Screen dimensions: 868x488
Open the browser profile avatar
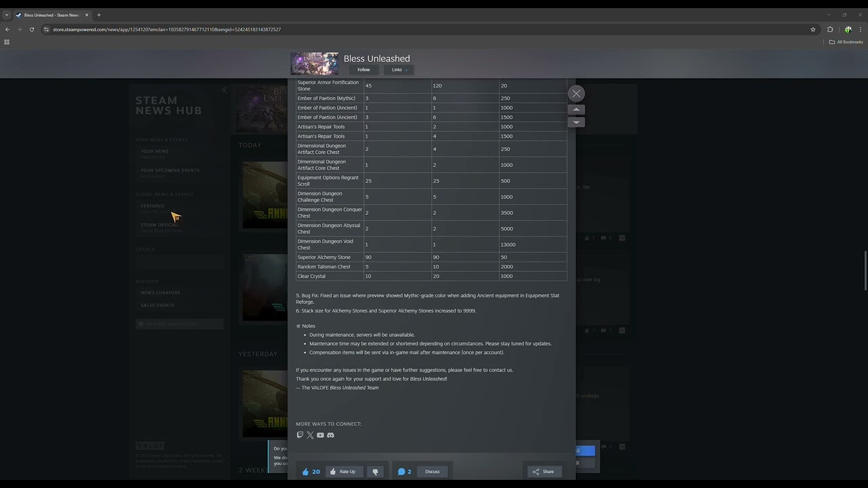[x=848, y=29]
